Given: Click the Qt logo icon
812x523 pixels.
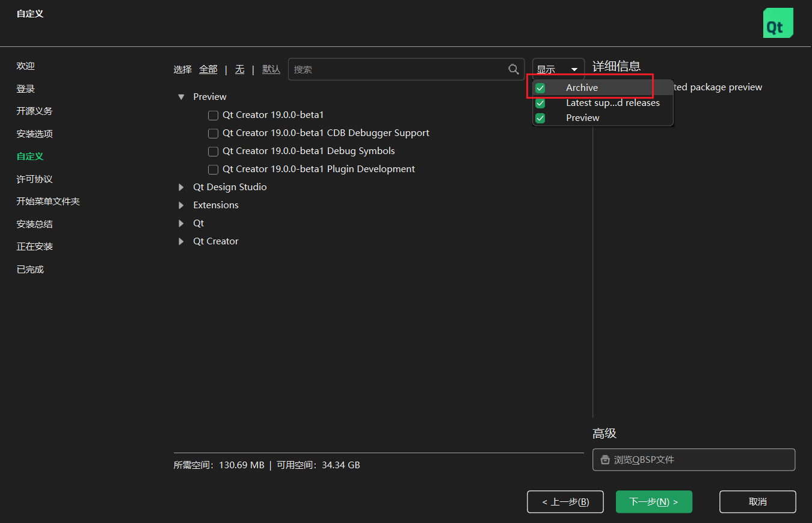Looking at the screenshot, I should [x=778, y=23].
